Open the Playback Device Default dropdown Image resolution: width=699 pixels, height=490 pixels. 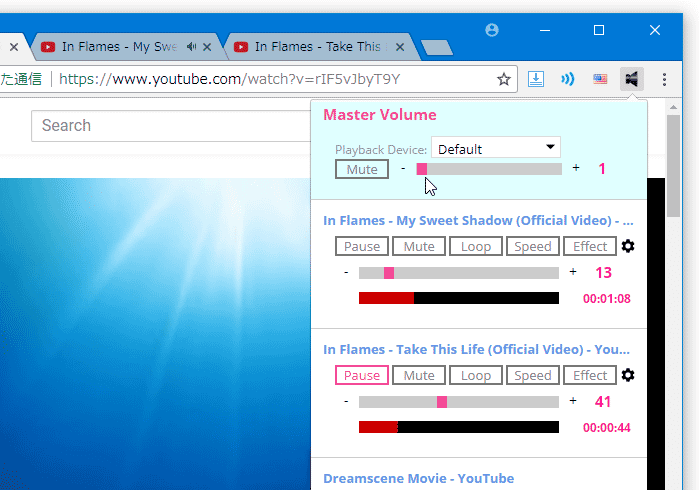pyautogui.click(x=496, y=148)
